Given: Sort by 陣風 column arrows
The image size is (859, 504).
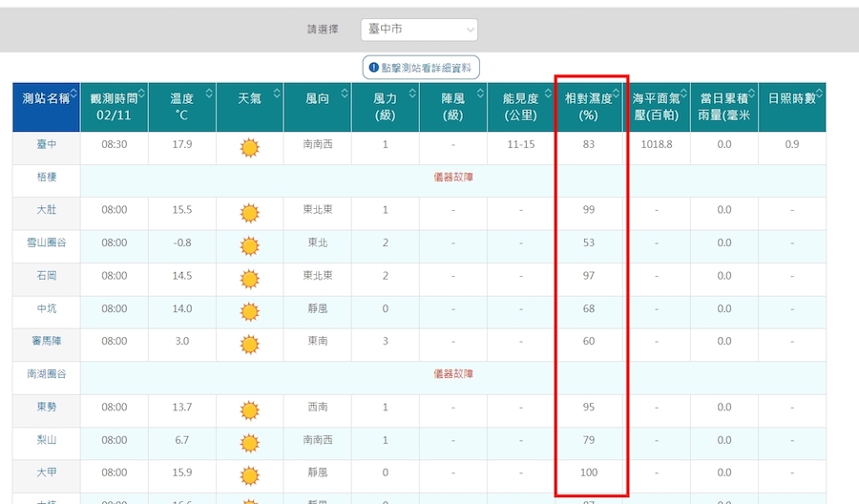Looking at the screenshot, I should pyautogui.click(x=480, y=93).
